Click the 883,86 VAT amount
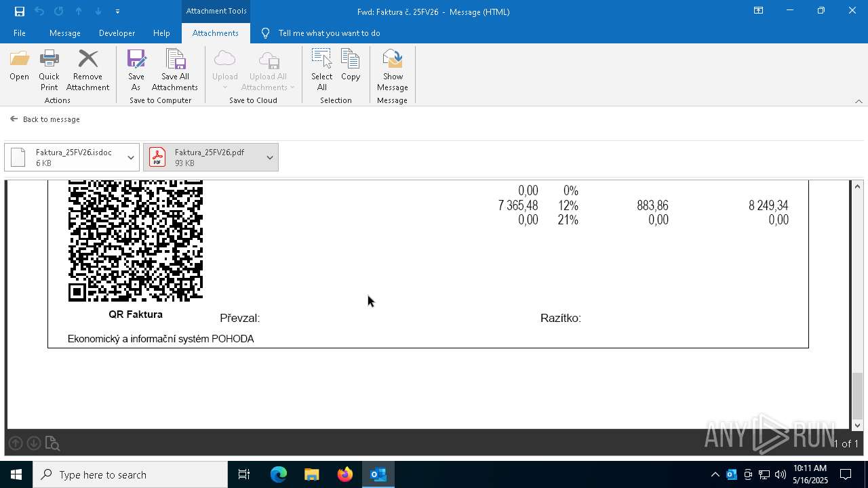Viewport: 868px width, 488px height. [652, 205]
